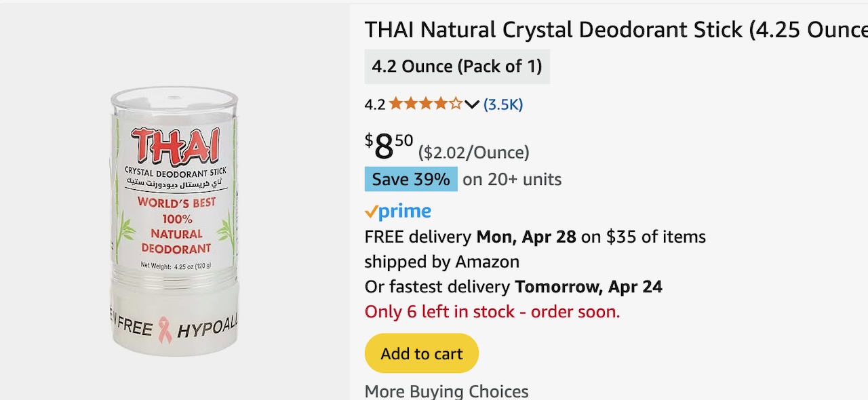Click the $2.02/Ounce unit price

pyautogui.click(x=473, y=153)
